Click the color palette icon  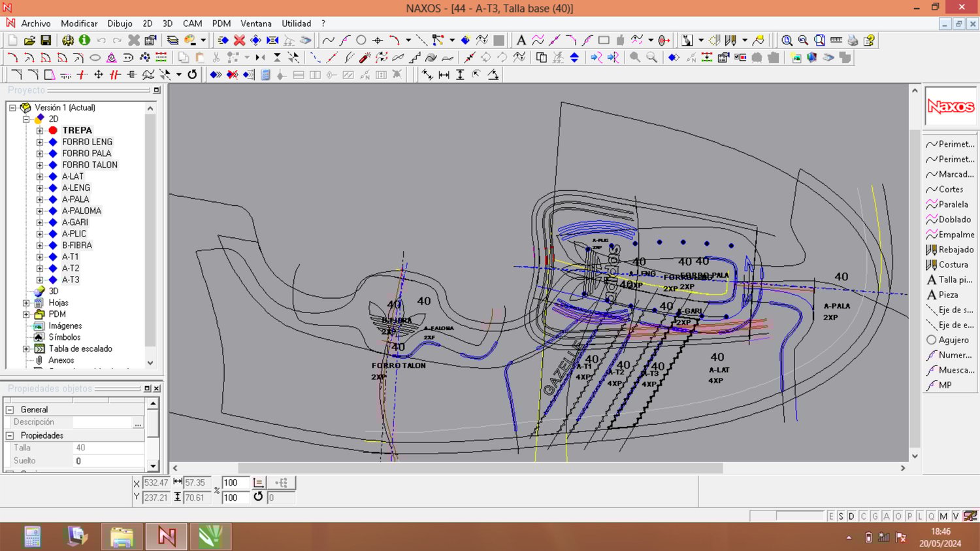[x=190, y=40]
